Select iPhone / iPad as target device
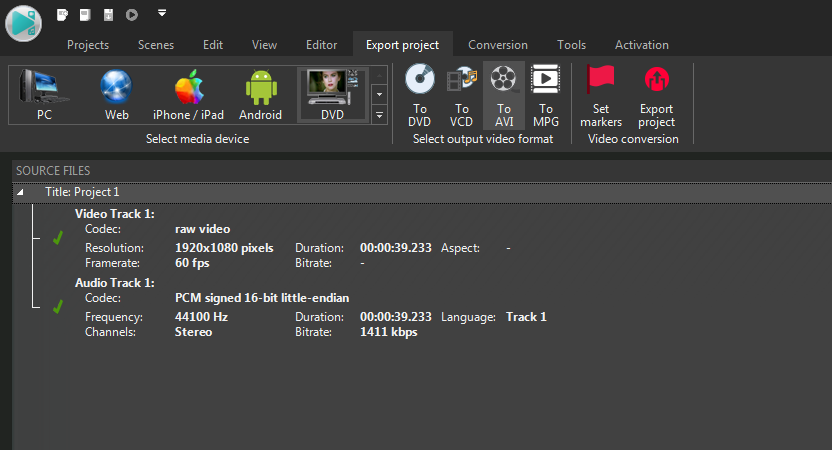The height and width of the screenshot is (450, 832). 189,95
